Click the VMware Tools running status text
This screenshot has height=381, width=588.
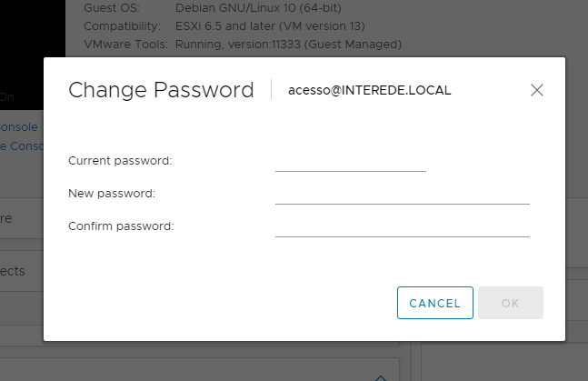[x=288, y=44]
